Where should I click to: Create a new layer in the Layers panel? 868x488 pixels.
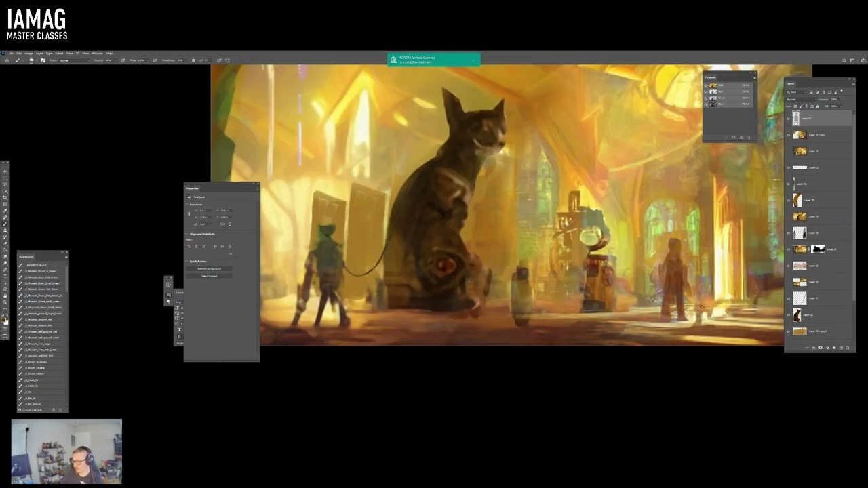pos(841,348)
